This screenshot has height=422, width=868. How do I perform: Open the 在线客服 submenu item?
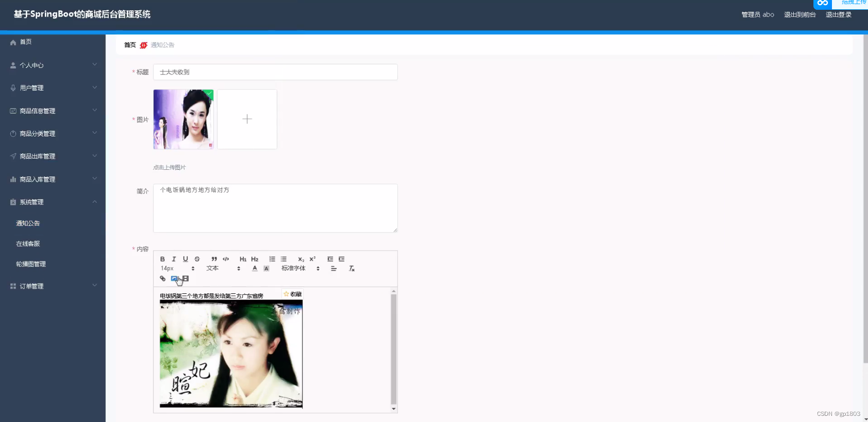point(53,244)
